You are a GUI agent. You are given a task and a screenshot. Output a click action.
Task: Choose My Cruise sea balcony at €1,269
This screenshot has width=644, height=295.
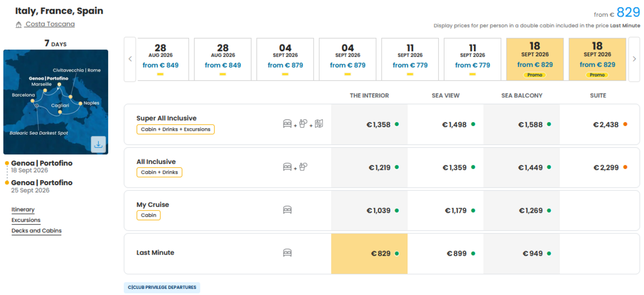coord(522,211)
